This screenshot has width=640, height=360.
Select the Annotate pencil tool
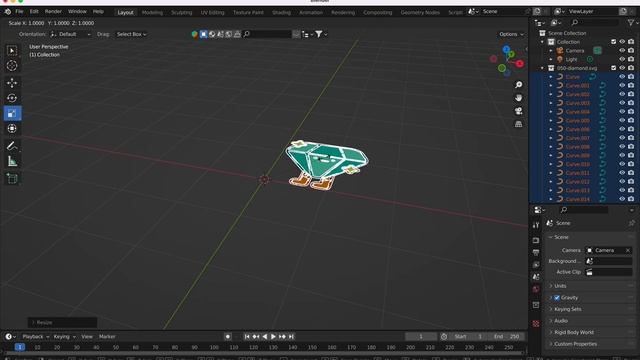tap(12, 146)
